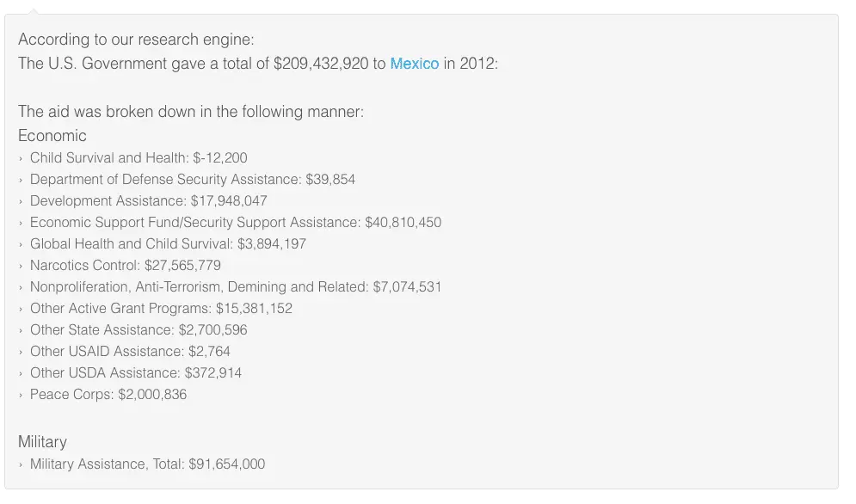The height and width of the screenshot is (504, 856).
Task: Open the Mexico link
Action: tap(414, 64)
